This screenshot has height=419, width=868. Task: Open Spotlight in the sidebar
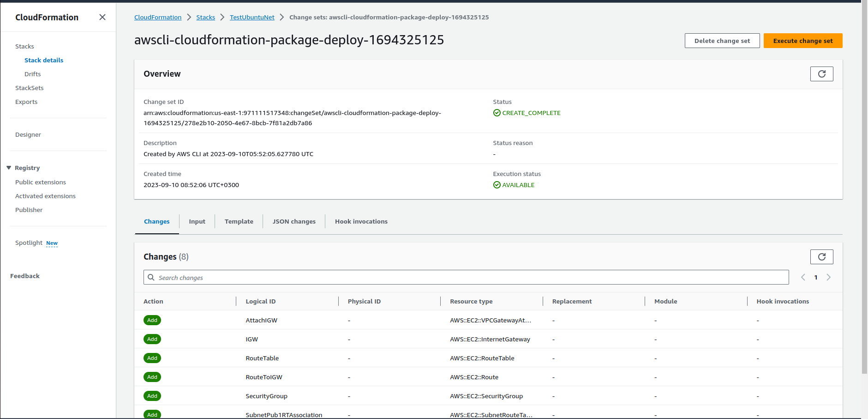29,243
